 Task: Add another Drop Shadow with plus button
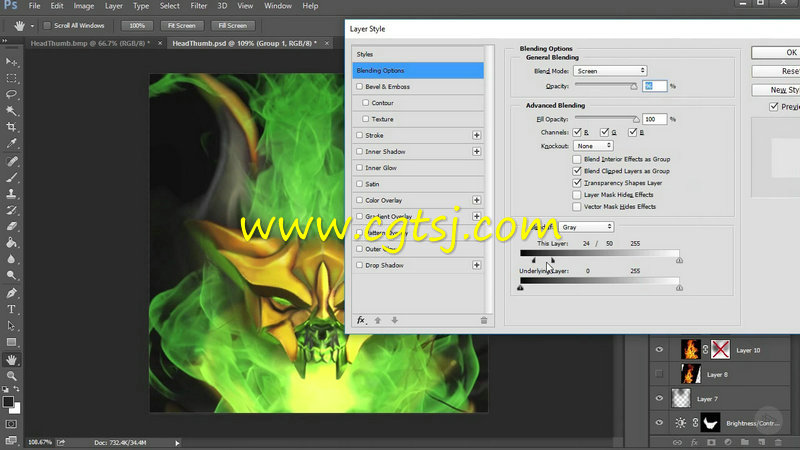(477, 265)
